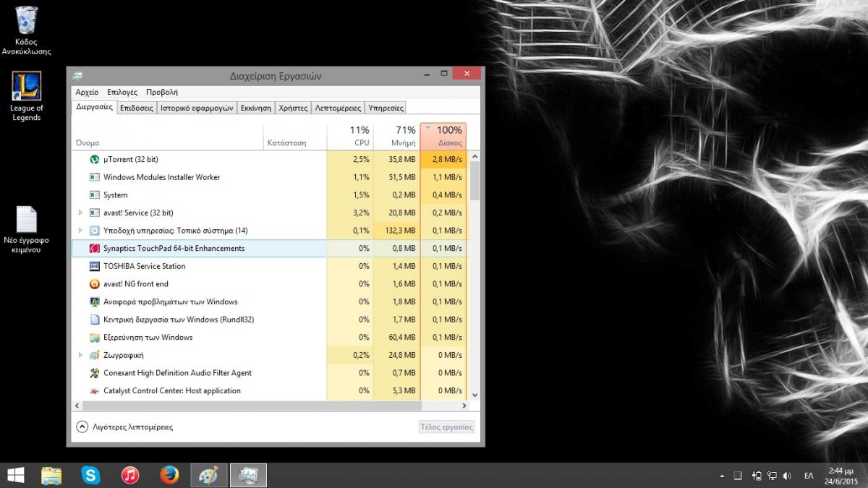Open the Επιλογές menu
The width and height of the screenshot is (868, 488).
(x=122, y=93)
